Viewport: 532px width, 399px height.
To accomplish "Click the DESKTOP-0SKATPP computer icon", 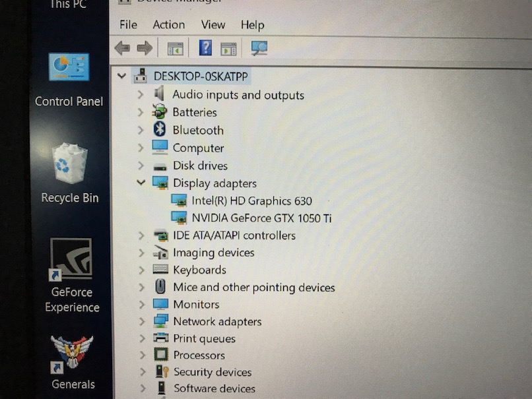I will (140, 76).
